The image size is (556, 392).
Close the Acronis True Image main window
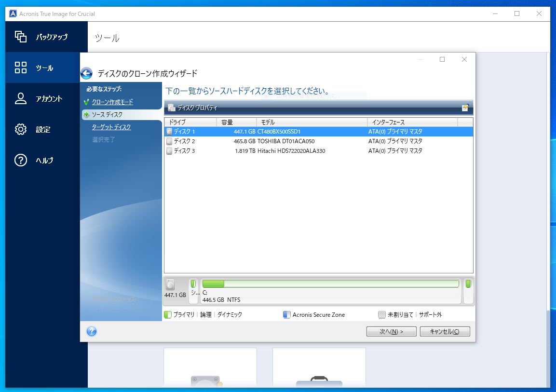click(539, 14)
